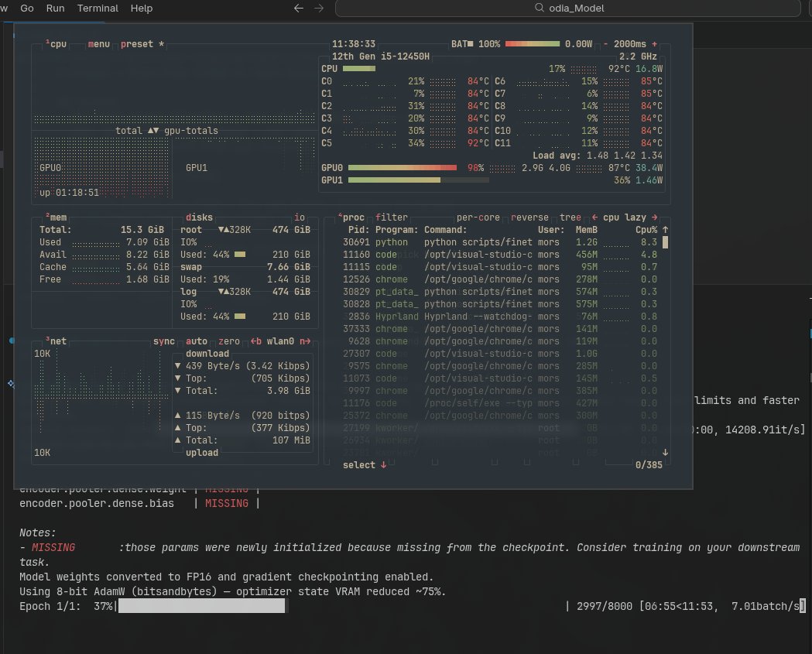The height and width of the screenshot is (654, 812).
Task: Select previous network interface arrow b
Action: point(255,341)
